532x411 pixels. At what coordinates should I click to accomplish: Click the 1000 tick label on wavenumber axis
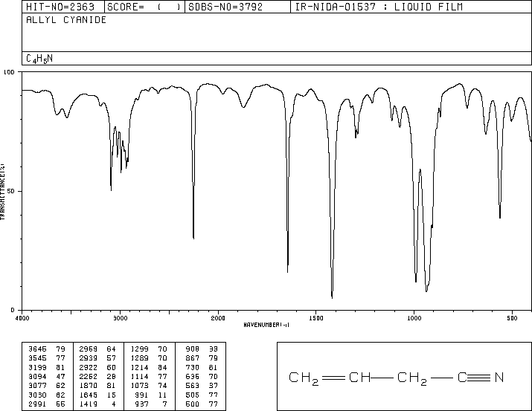point(414,318)
